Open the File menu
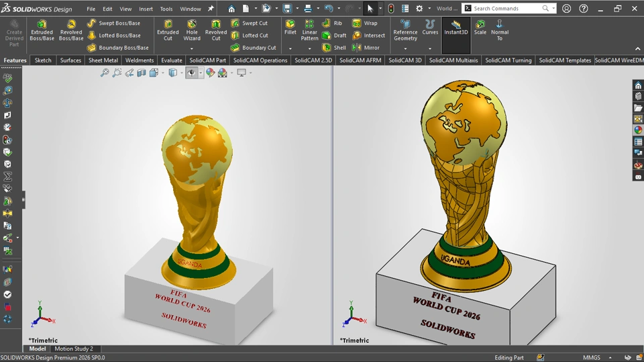Image resolution: width=644 pixels, height=362 pixels. coord(91,9)
